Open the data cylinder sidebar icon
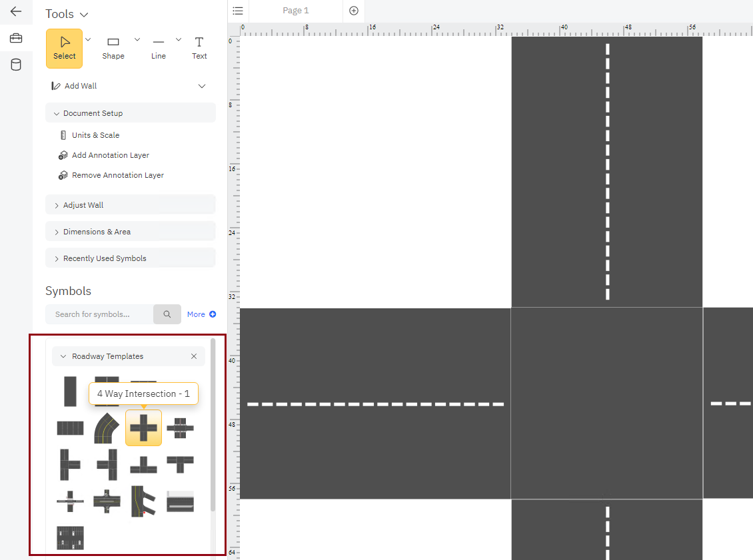Screen dimensions: 753x560 click(x=16, y=65)
